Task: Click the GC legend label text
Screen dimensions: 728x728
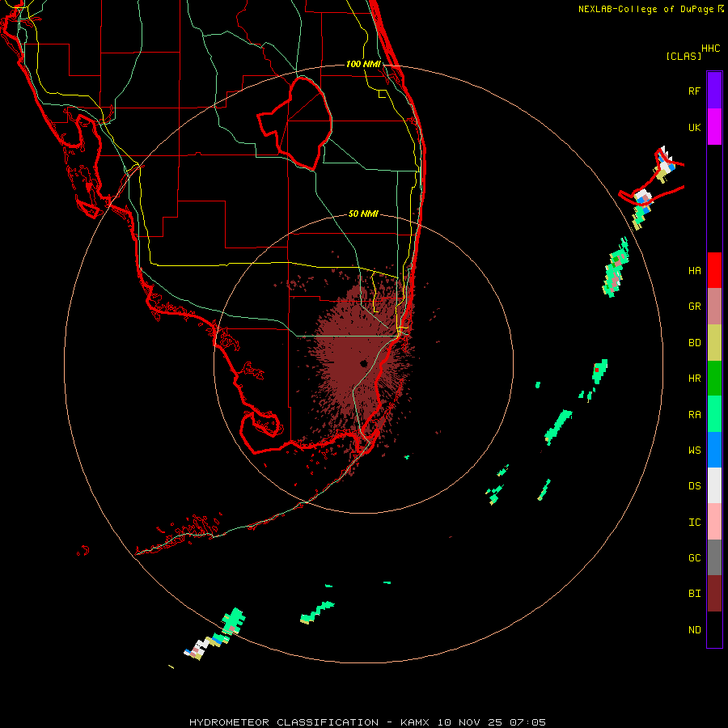Action: 694,557
